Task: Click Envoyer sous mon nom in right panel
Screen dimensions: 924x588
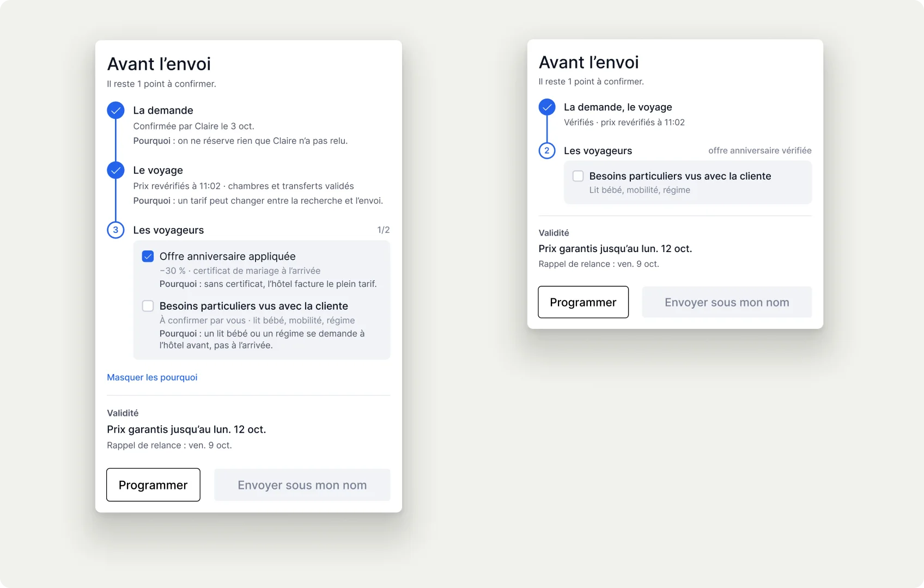Action: click(727, 302)
